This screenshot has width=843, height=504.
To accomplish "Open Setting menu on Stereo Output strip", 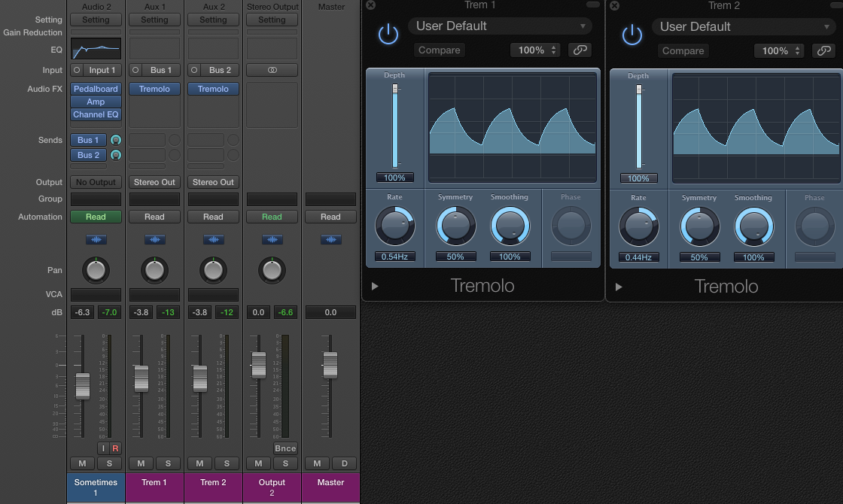I will [272, 20].
